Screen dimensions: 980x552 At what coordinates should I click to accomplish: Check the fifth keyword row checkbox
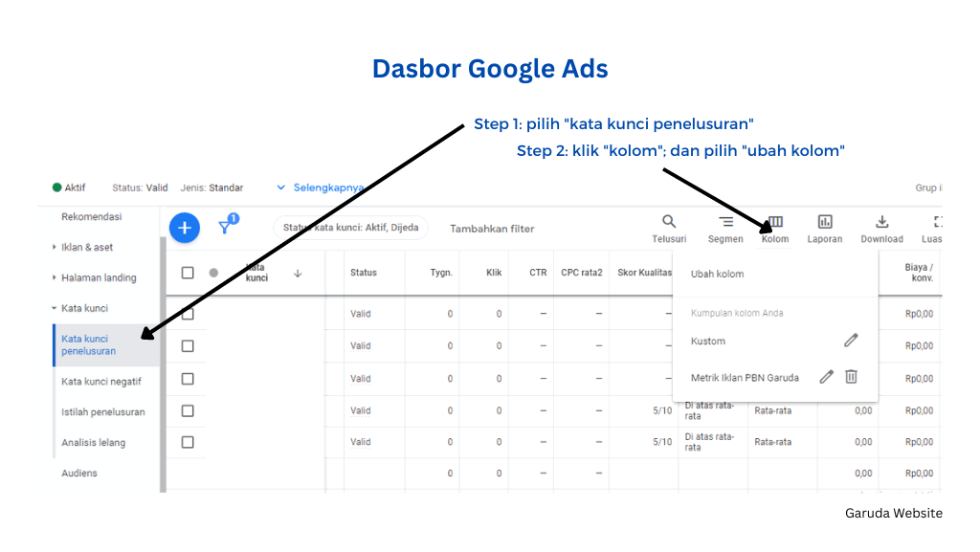point(188,442)
